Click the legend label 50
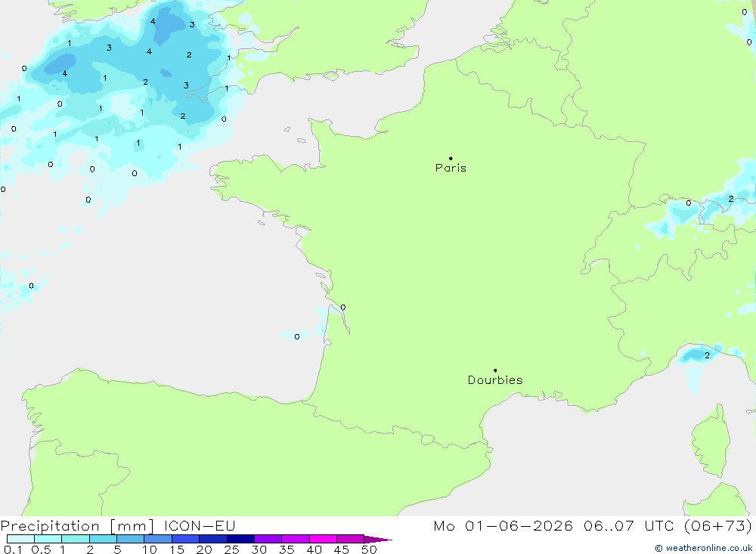The image size is (756, 554). coord(369,549)
